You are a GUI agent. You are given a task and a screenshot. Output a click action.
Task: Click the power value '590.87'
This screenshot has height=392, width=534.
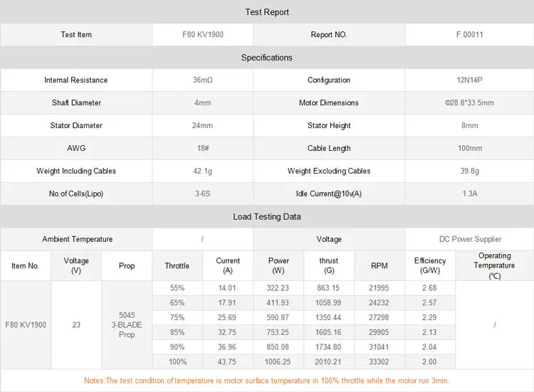[x=278, y=317]
